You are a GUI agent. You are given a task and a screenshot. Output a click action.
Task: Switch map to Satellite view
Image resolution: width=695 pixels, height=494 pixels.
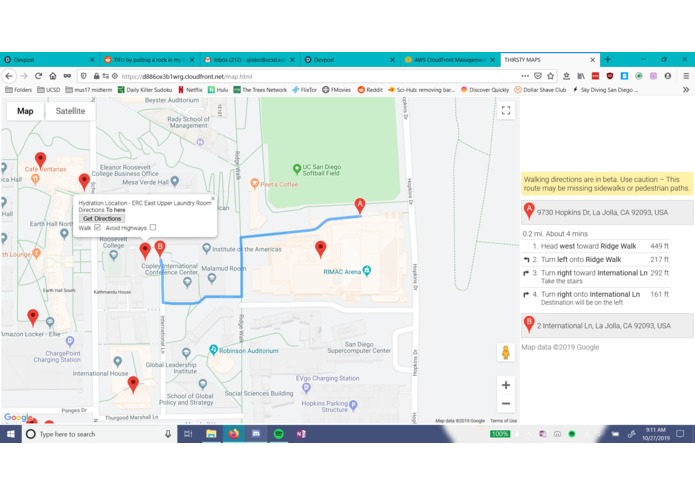[70, 111]
